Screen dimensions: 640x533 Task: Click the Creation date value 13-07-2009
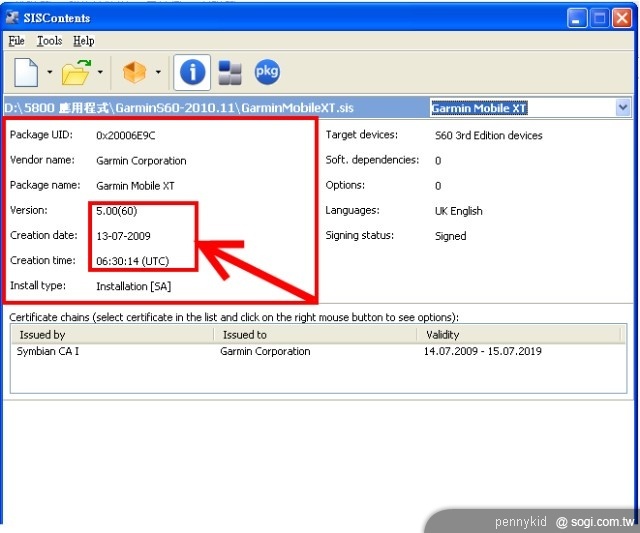tap(123, 236)
